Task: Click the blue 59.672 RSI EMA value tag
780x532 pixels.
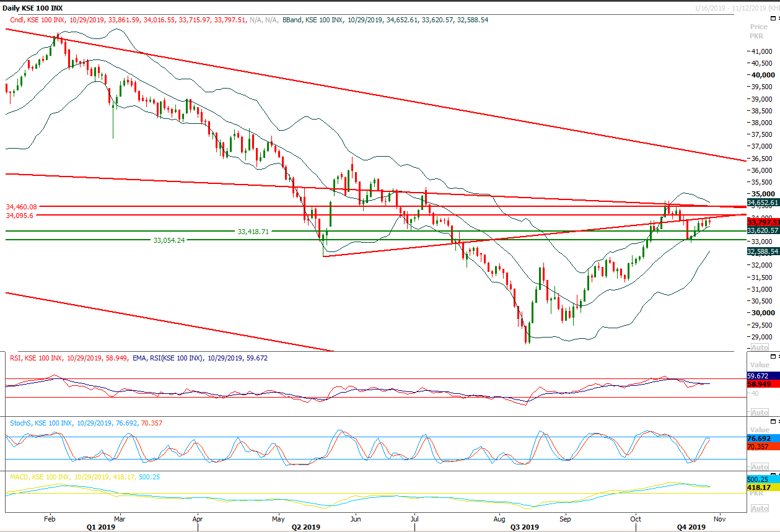Action: pyautogui.click(x=763, y=376)
